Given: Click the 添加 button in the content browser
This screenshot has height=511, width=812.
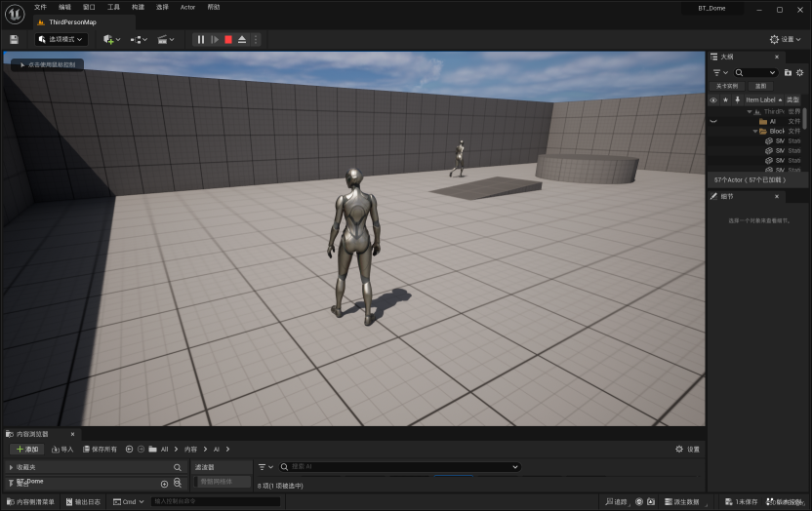Looking at the screenshot, I should coord(27,449).
